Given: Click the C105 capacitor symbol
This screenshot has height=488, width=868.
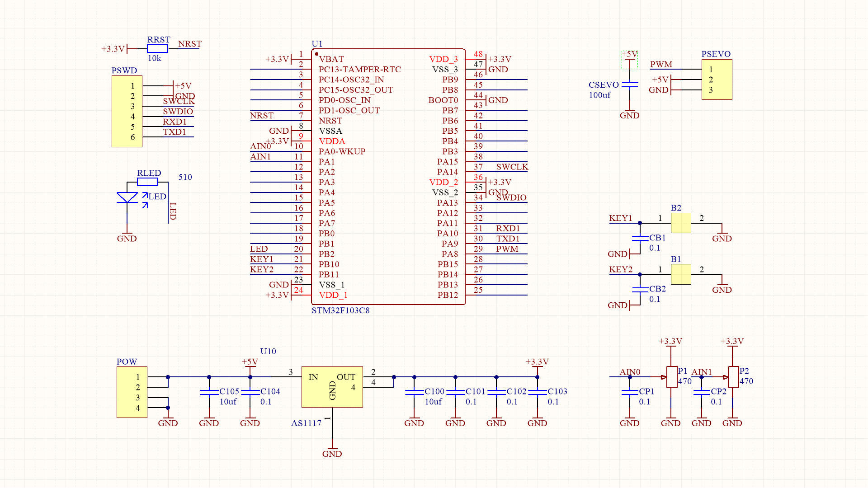Looking at the screenshot, I should [209, 392].
